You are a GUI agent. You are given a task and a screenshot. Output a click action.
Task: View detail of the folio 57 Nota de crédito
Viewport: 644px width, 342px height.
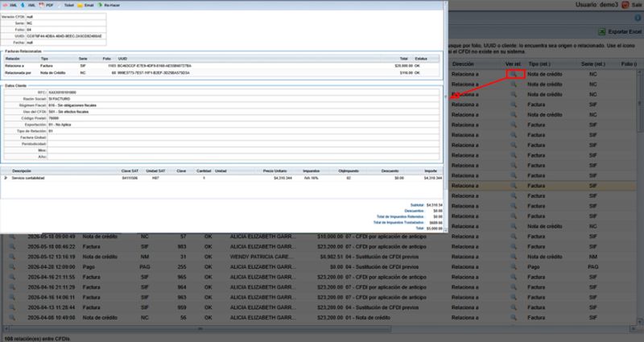point(12,237)
